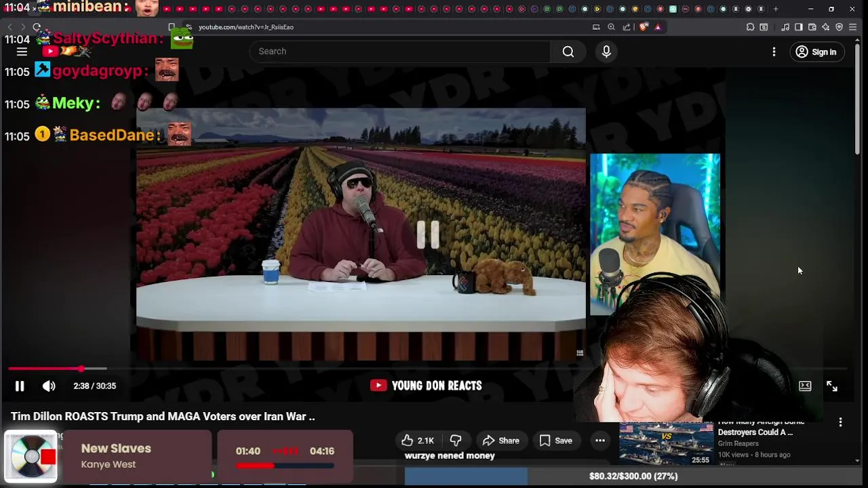This screenshot has width=868, height=488.
Task: Click the video title about Tim Dillon
Action: pyautogui.click(x=163, y=416)
